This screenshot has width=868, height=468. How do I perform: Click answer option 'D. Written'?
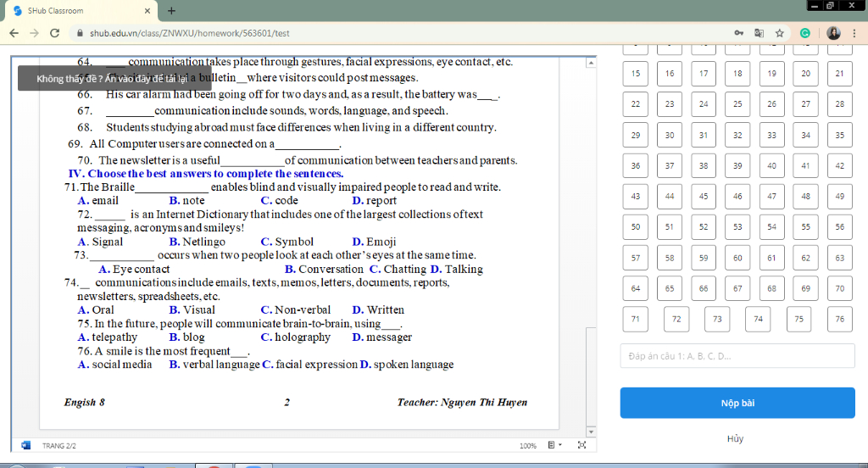coord(378,309)
